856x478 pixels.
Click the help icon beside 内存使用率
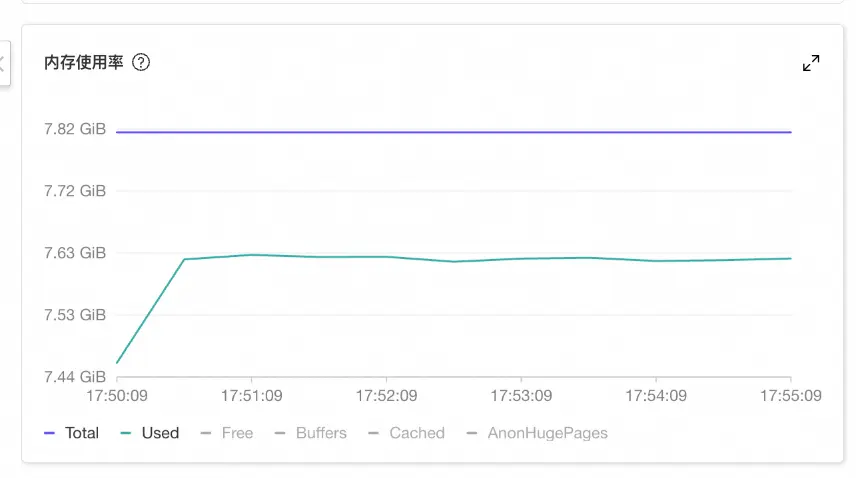pyautogui.click(x=141, y=63)
